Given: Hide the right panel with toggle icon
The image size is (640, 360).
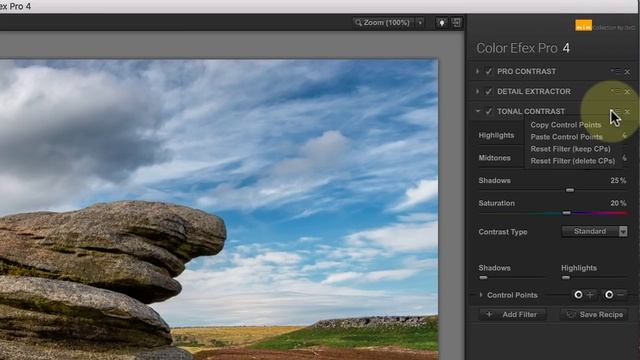Looking at the screenshot, I should point(457,22).
